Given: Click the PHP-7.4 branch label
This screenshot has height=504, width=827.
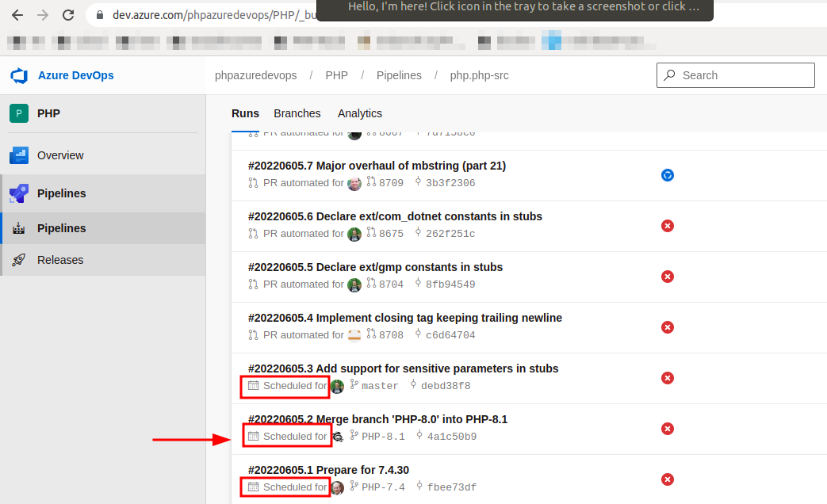Looking at the screenshot, I should [x=384, y=487].
